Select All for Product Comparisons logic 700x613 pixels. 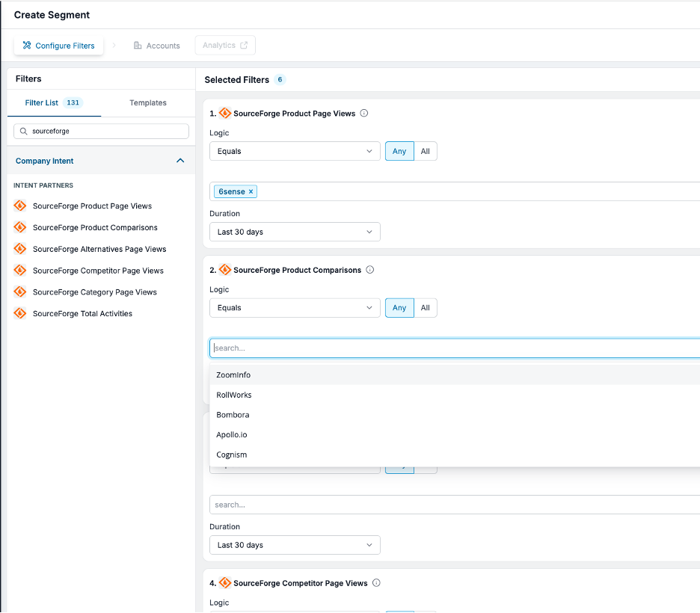pos(426,308)
